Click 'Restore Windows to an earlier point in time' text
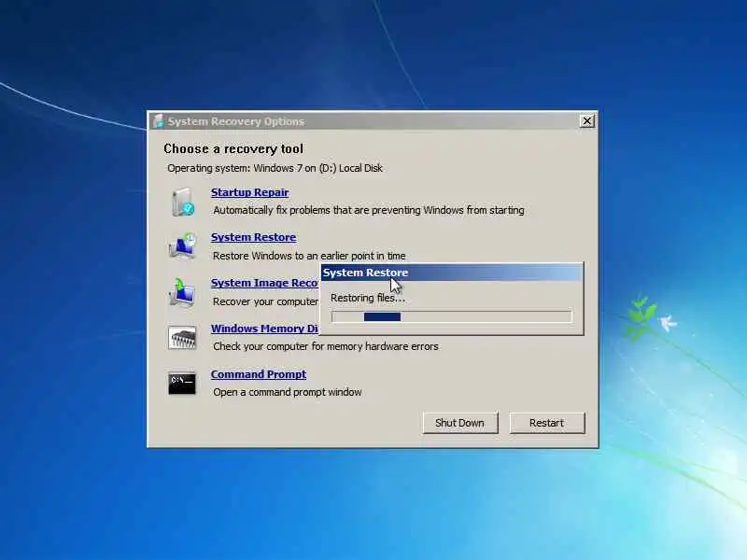The image size is (747, 560). pyautogui.click(x=309, y=256)
